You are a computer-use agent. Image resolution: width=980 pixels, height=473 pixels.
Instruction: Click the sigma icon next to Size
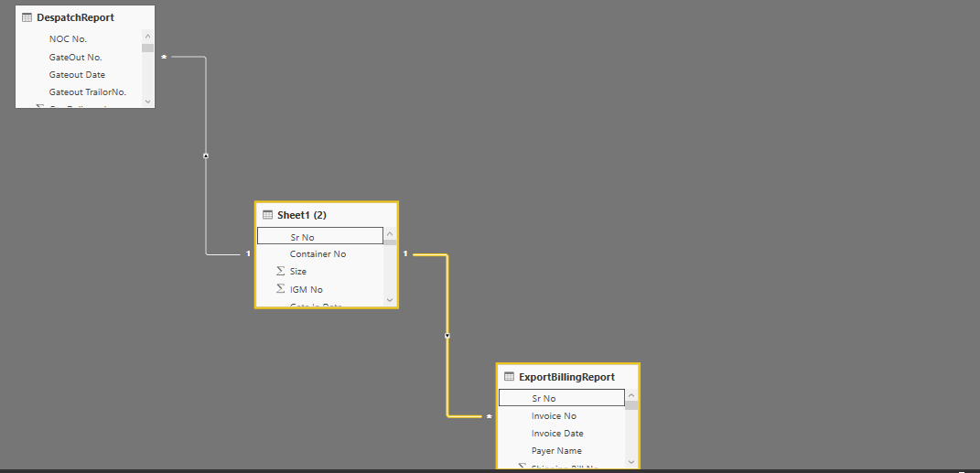pyautogui.click(x=281, y=271)
